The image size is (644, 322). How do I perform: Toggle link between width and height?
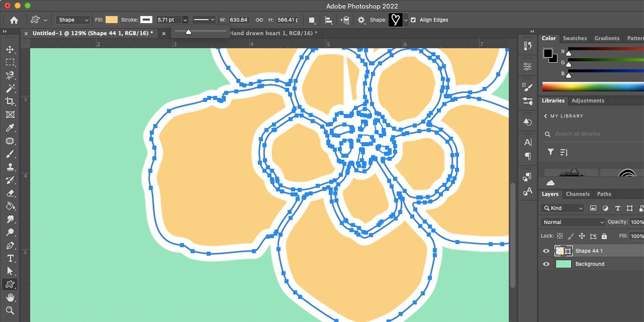coord(259,20)
